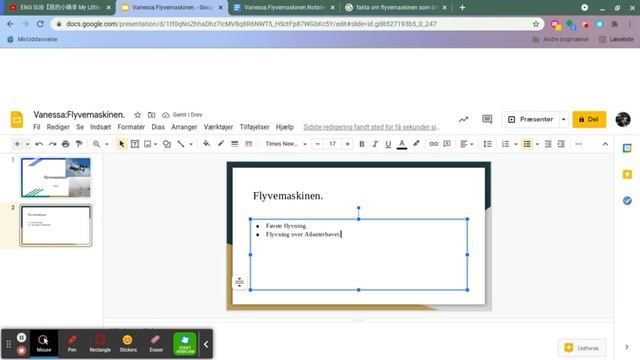Open the more options three-dot menu

[x=578, y=144]
